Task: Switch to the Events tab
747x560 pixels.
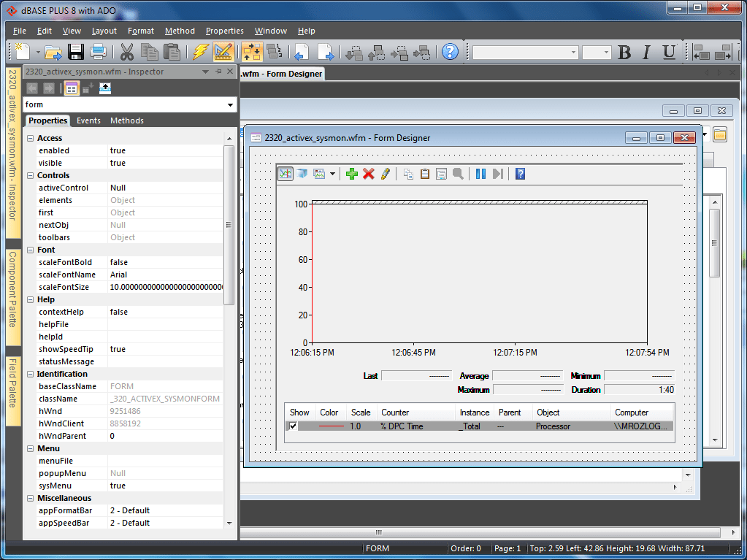Action: 88,121
